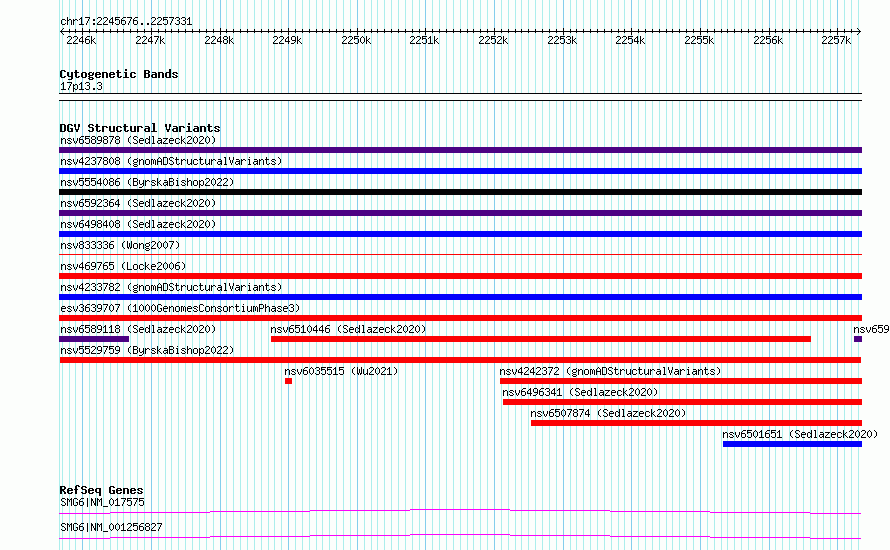Select the short purple nsv6589118 bar
Image resolution: width=890 pixels, height=550 pixels.
pyautogui.click(x=94, y=339)
